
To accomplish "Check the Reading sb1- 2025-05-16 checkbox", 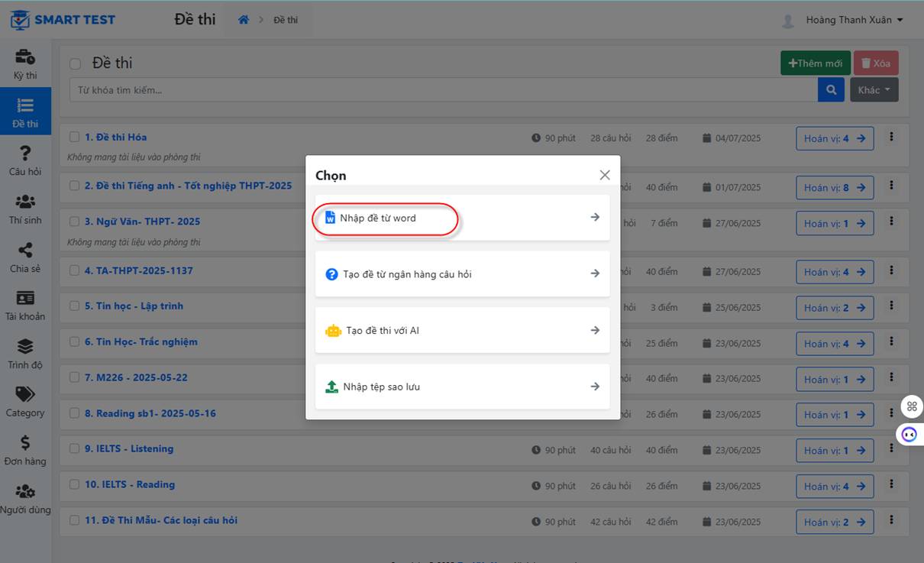I will coord(74,413).
